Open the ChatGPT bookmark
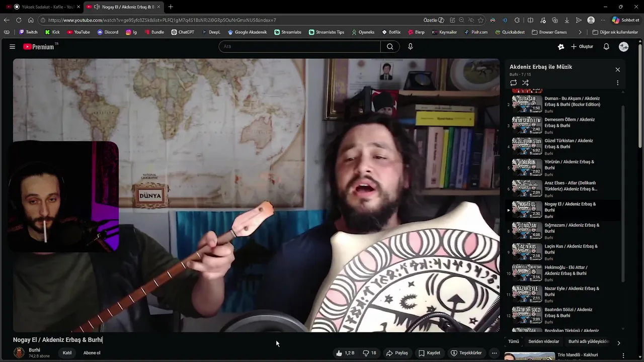The width and height of the screenshot is (644, 362). coord(183,32)
